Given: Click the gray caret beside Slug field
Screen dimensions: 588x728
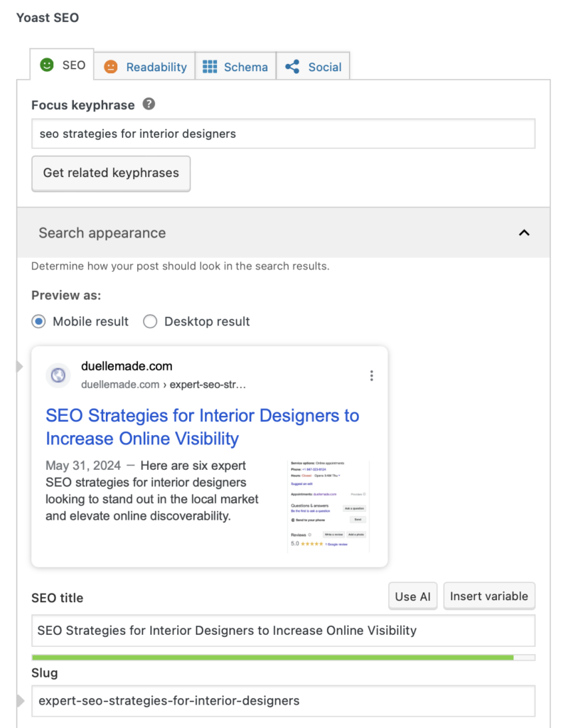Looking at the screenshot, I should coord(21,700).
